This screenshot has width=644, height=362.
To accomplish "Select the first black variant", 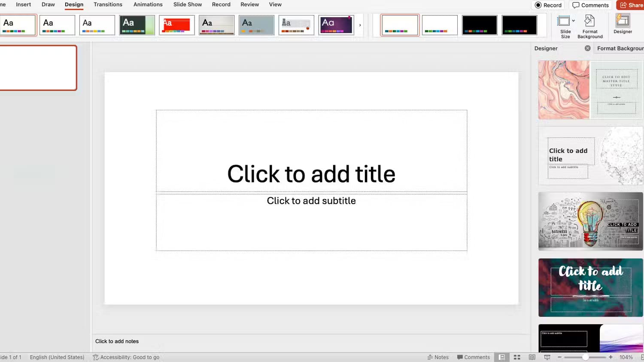I will point(480,25).
